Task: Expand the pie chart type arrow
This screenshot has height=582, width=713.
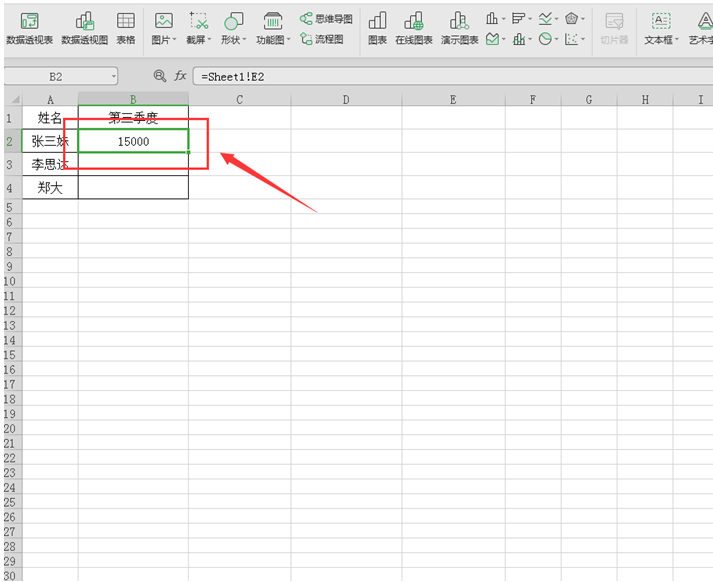Action: point(557,40)
